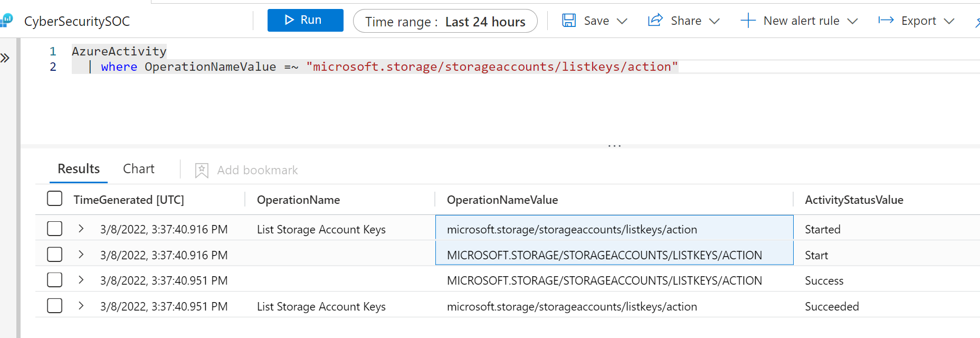Select uppercase LISTKEYS/ACTION cell in Start row
The width and height of the screenshot is (980, 338).
click(x=614, y=253)
